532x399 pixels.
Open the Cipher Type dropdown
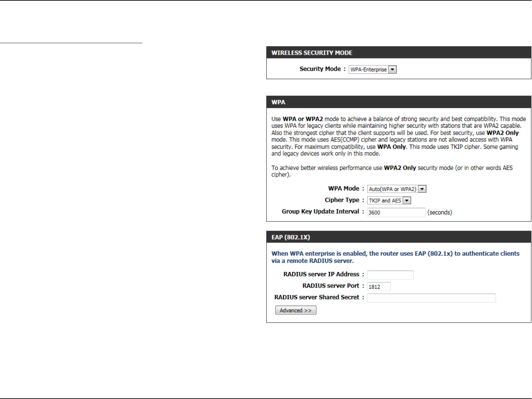pos(389,200)
